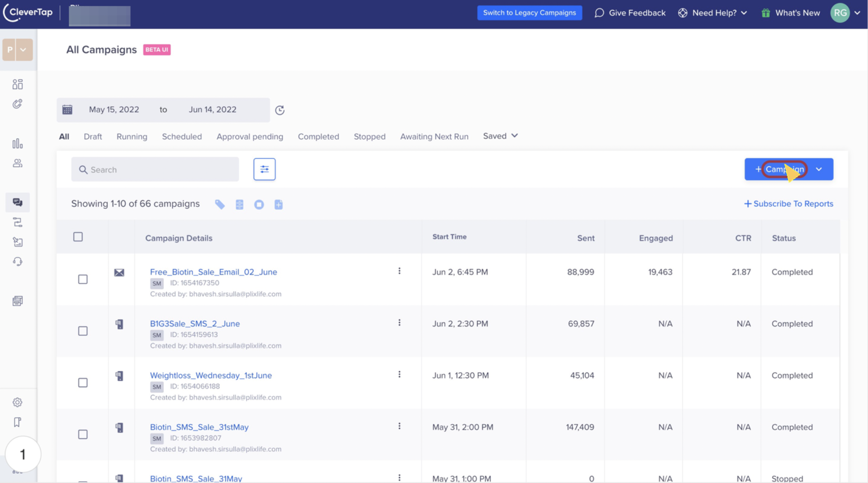Viewport: 868px width, 483px height.
Task: Open the three-dot menu for Biotin_SMS_Sale_31stMay
Action: (399, 426)
